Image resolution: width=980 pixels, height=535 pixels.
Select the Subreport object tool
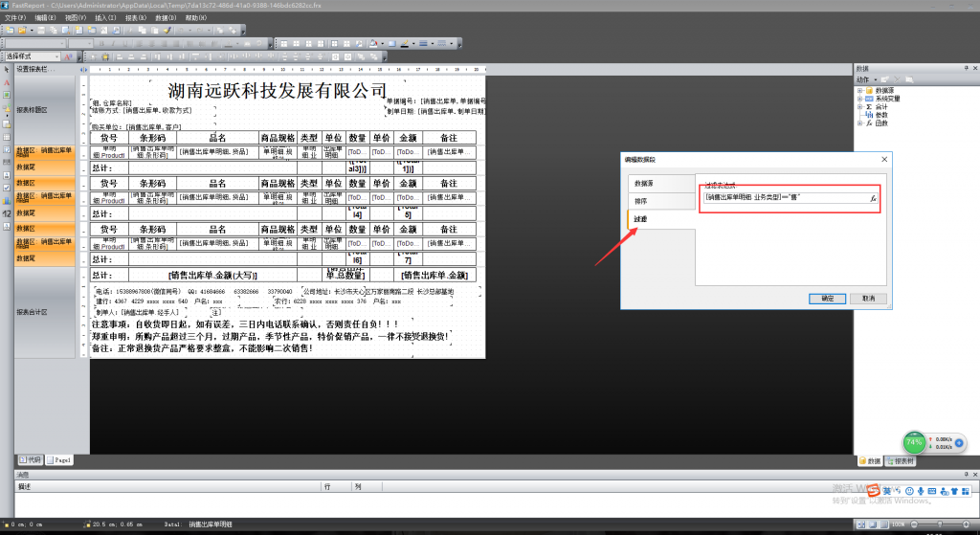tap(7, 123)
